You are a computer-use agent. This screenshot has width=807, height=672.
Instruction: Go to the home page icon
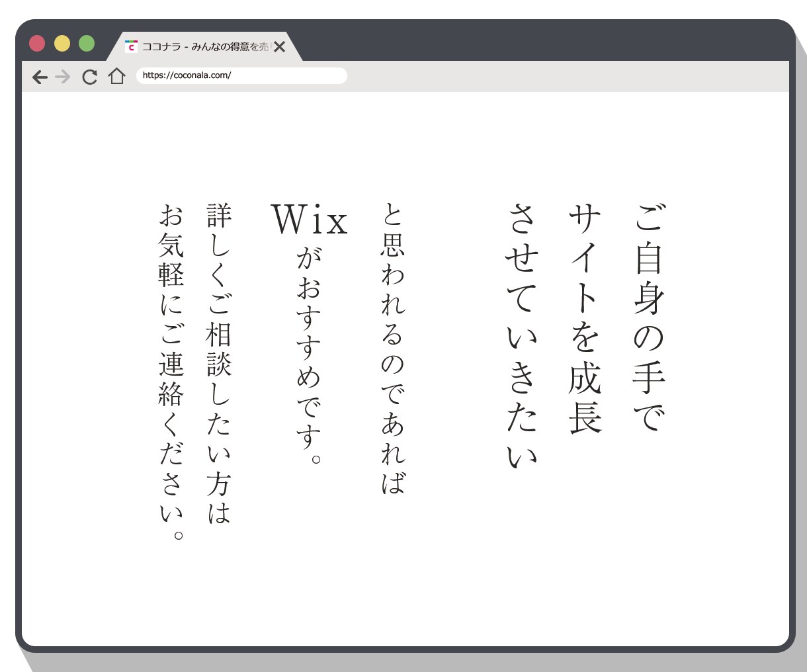(117, 76)
